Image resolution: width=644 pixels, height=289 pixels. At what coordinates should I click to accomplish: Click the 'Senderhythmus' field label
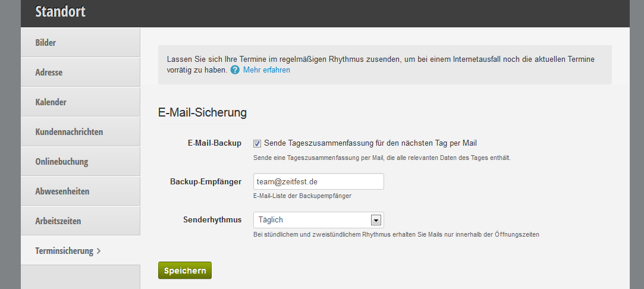click(x=212, y=220)
